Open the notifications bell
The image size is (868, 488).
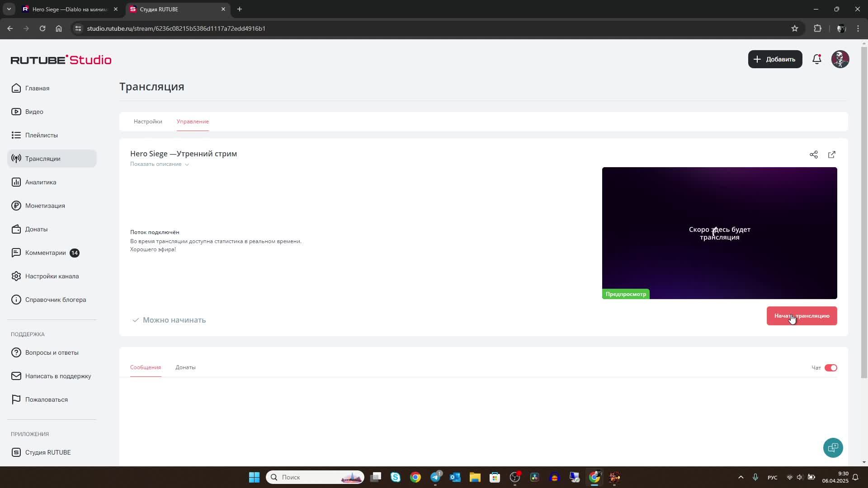(816, 59)
